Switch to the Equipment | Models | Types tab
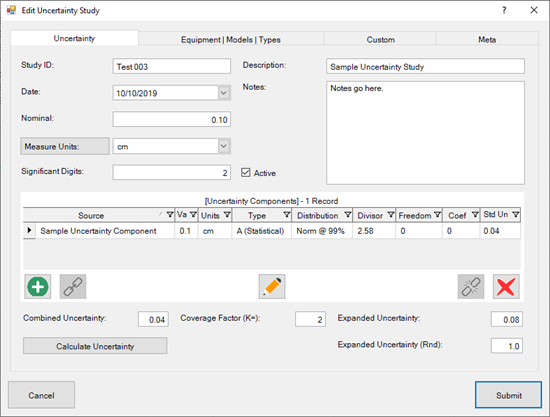 [231, 40]
